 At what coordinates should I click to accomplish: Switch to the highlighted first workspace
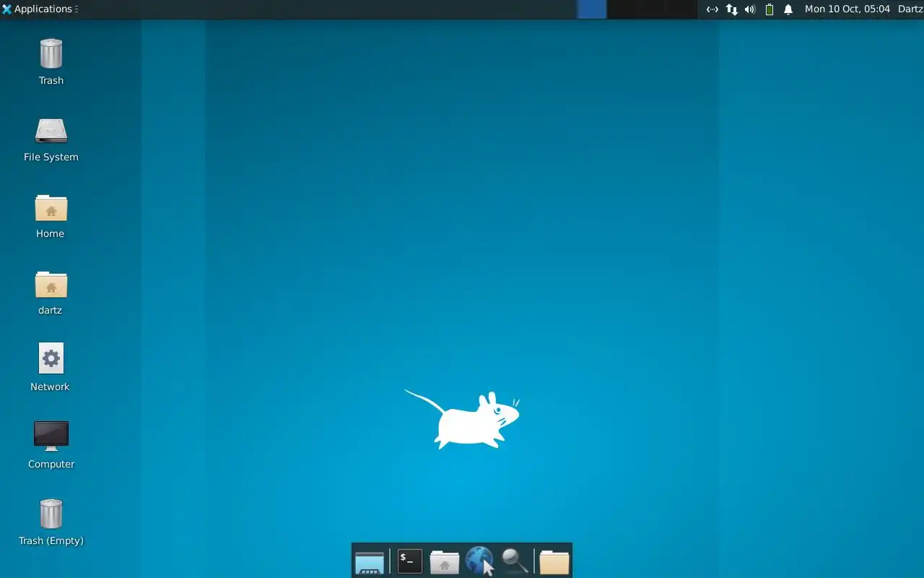(592, 9)
